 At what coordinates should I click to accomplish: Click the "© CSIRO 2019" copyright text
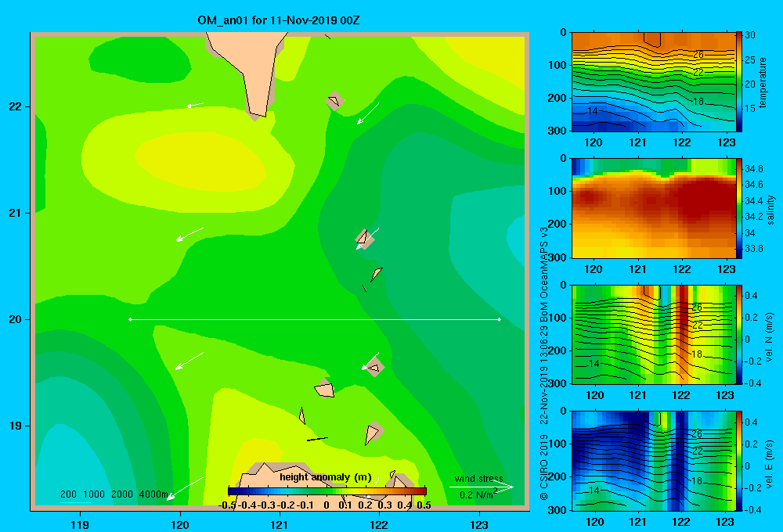click(x=544, y=467)
